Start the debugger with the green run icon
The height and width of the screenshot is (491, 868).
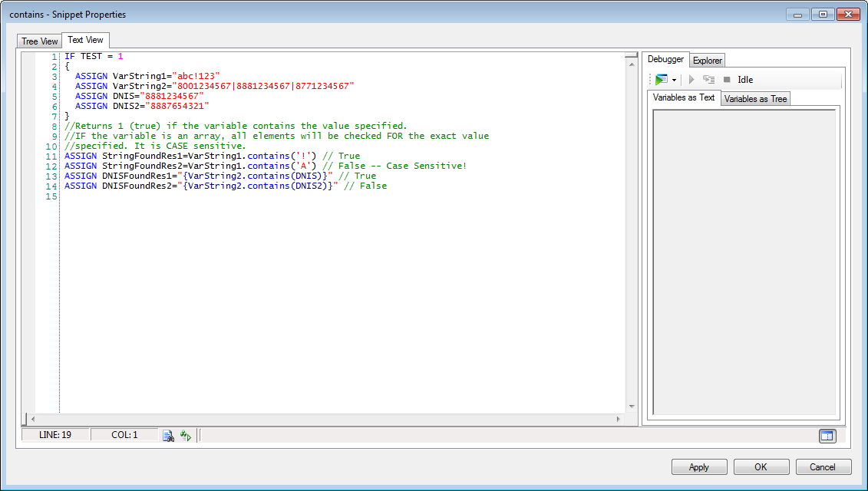pyautogui.click(x=661, y=80)
